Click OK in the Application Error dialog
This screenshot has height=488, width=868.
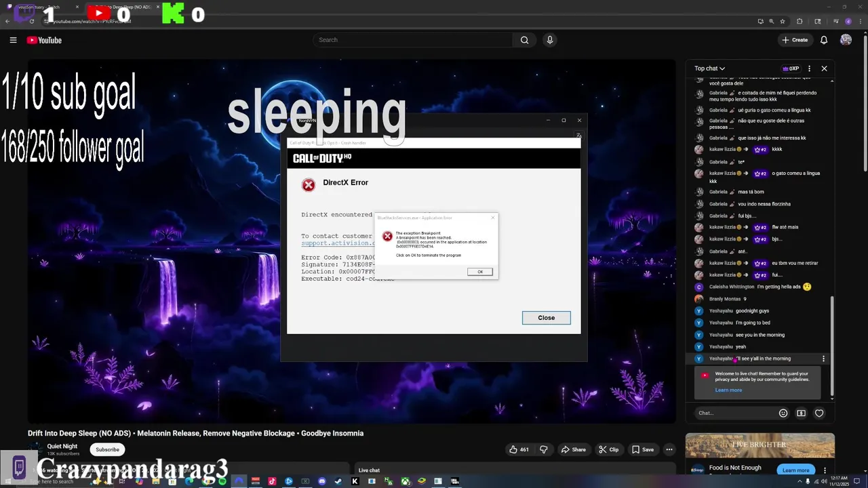pos(479,272)
